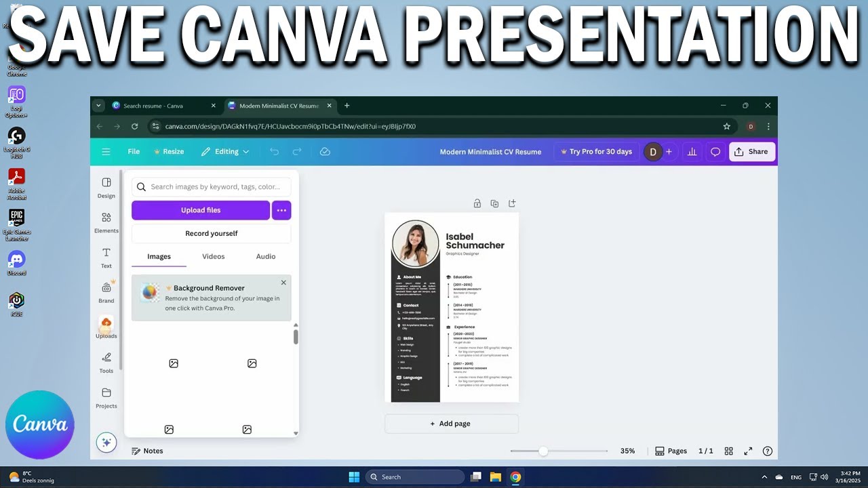Click the undo arrow

tap(274, 152)
